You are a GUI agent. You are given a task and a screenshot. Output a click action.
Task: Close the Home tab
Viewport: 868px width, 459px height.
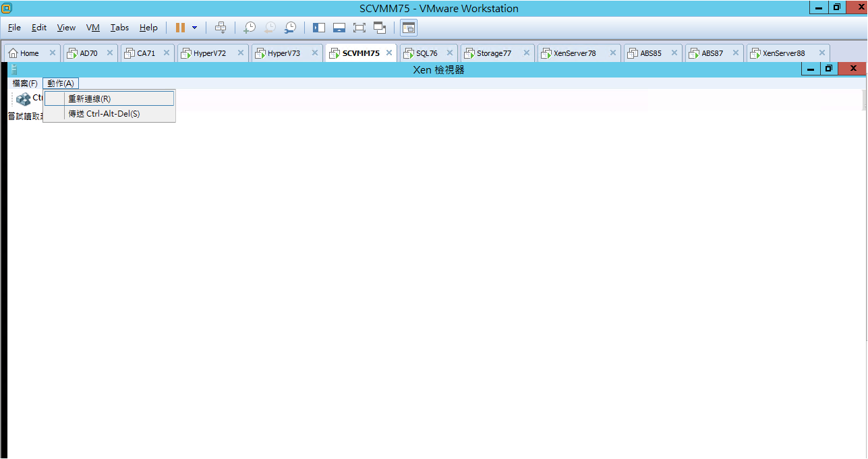coord(53,53)
